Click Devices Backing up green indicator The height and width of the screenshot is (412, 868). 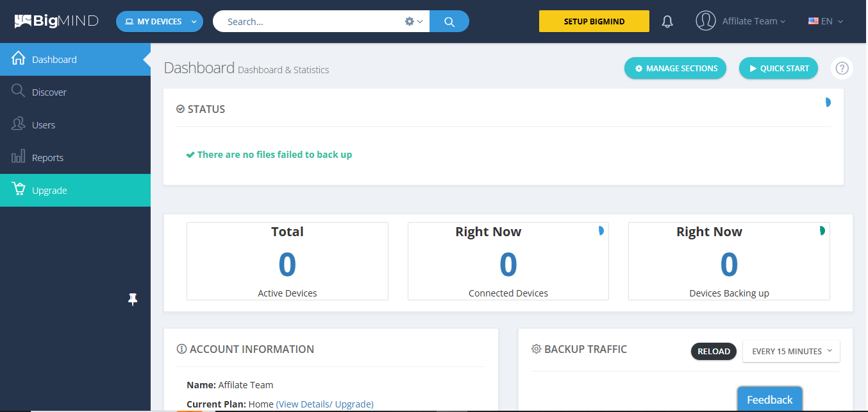click(x=822, y=230)
